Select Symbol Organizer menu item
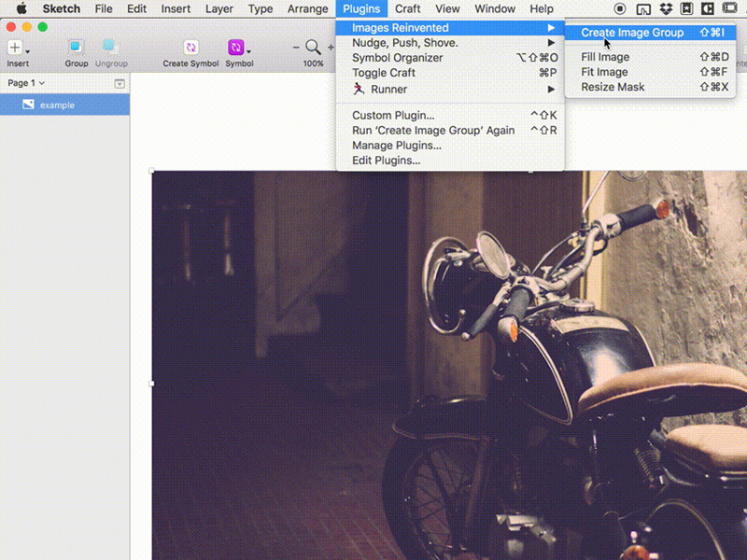 pyautogui.click(x=450, y=58)
